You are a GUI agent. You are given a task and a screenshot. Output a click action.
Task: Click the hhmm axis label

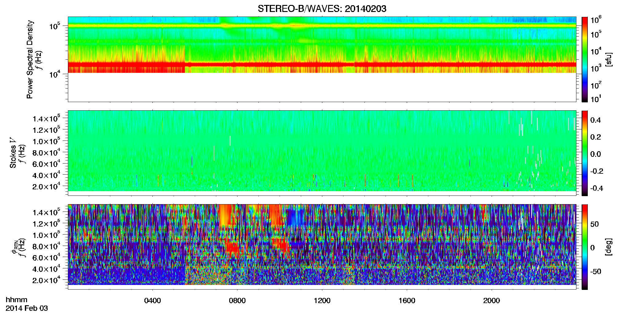pos(17,300)
